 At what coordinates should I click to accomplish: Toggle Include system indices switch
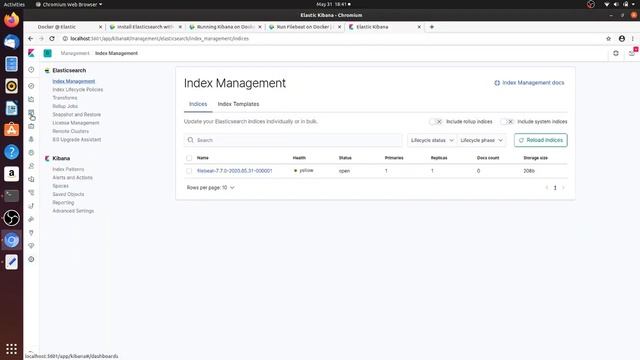click(x=507, y=122)
